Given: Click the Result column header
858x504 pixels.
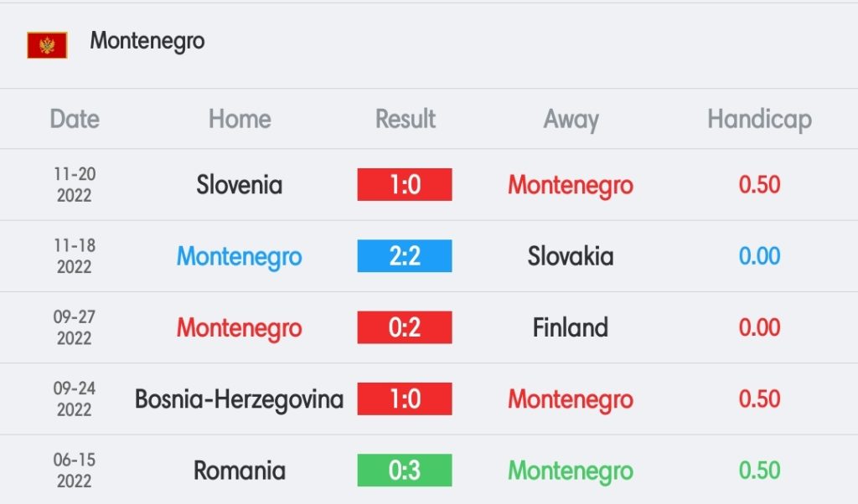Looking at the screenshot, I should click(405, 119).
